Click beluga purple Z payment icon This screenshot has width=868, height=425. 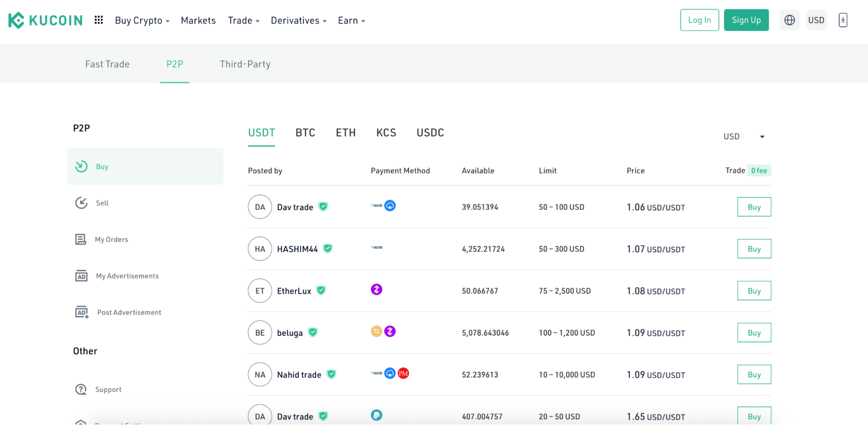pyautogui.click(x=390, y=331)
